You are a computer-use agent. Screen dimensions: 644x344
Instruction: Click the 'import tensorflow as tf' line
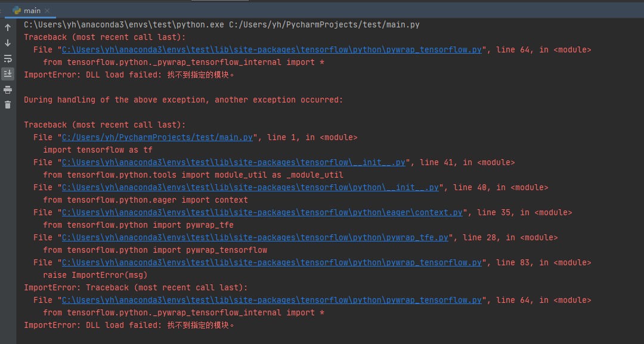(98, 150)
